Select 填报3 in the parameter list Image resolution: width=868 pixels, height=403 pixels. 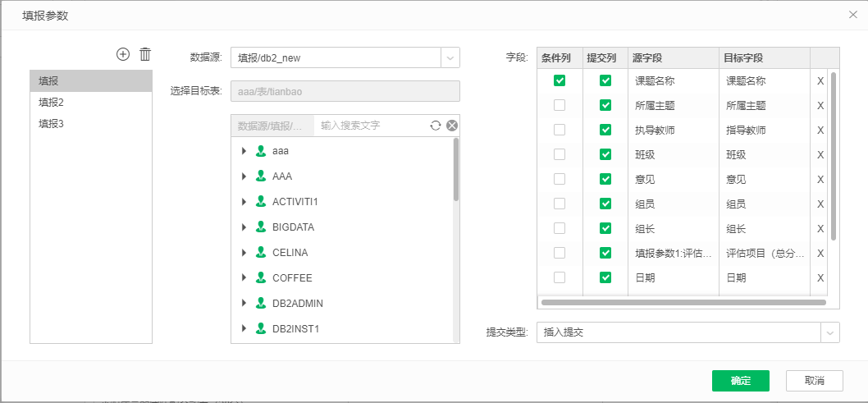(x=51, y=123)
